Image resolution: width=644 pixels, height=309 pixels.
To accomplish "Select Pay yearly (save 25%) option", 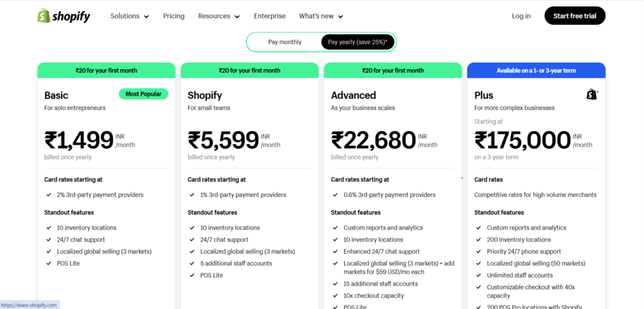I will click(x=357, y=42).
